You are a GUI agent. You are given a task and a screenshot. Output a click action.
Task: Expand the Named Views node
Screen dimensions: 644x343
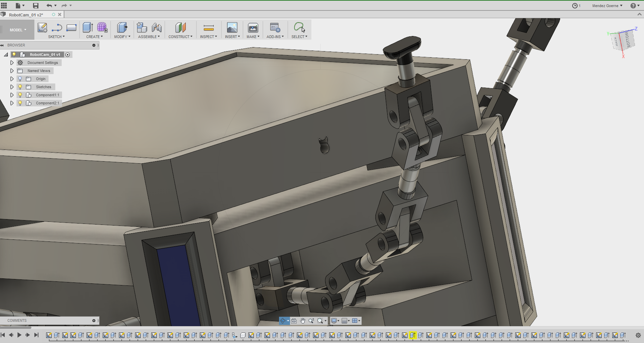point(12,71)
